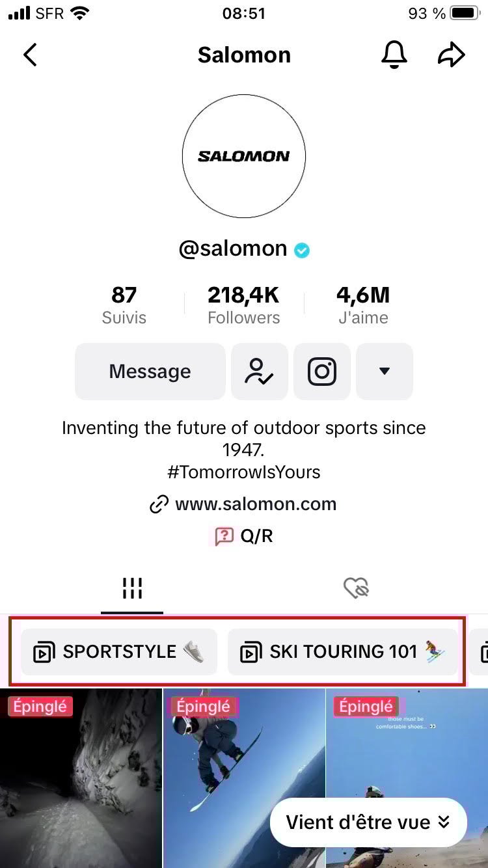
Task: Switch to the liked videos tab
Action: 356,588
